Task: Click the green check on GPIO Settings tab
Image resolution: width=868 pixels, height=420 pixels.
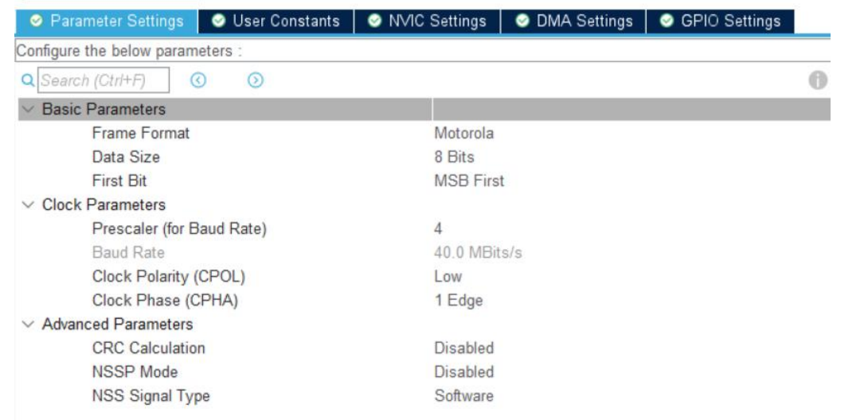Action: pos(667,21)
